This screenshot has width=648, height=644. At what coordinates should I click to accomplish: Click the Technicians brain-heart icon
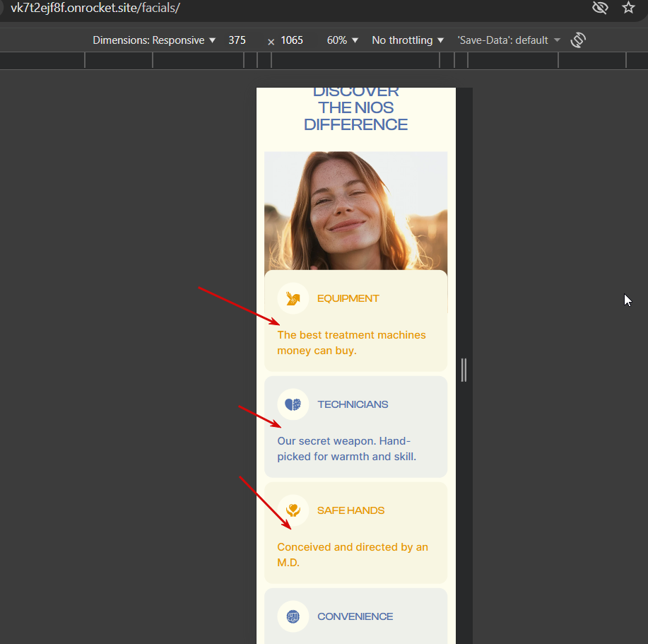[x=293, y=404]
